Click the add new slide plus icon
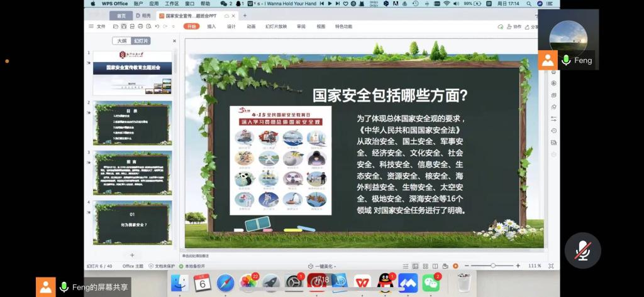644x297 pixels. click(132, 255)
